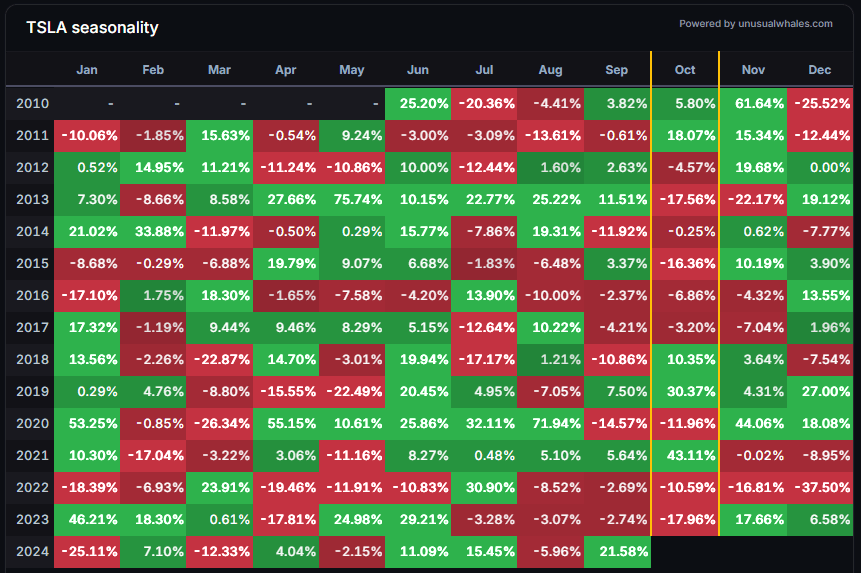Click the 21.58% cell for Sep 2024
Screen dimensions: 861x573
(617, 550)
